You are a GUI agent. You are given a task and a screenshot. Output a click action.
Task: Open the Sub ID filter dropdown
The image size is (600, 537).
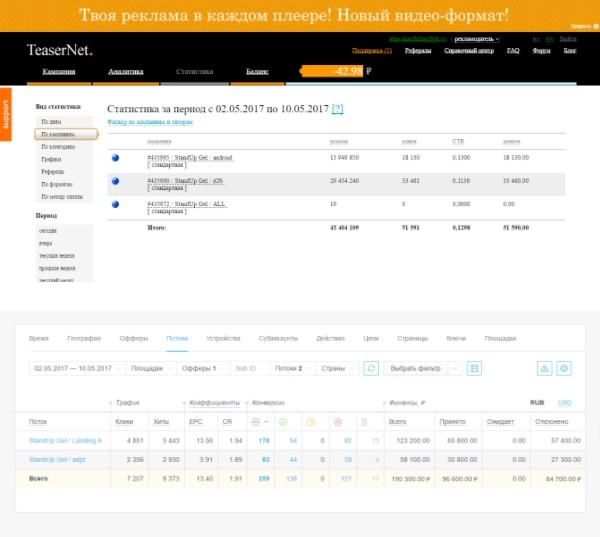coord(250,368)
